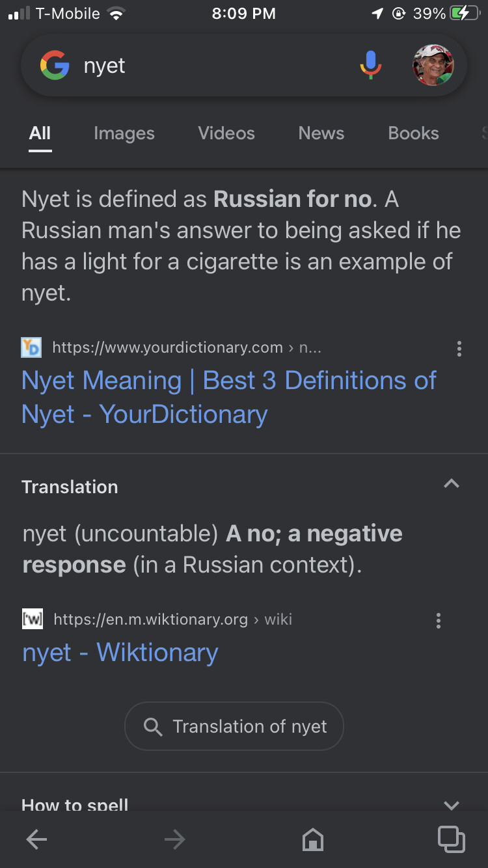Tap the battery indicator in status bar
Screen dimensions: 488x868
pos(465,14)
